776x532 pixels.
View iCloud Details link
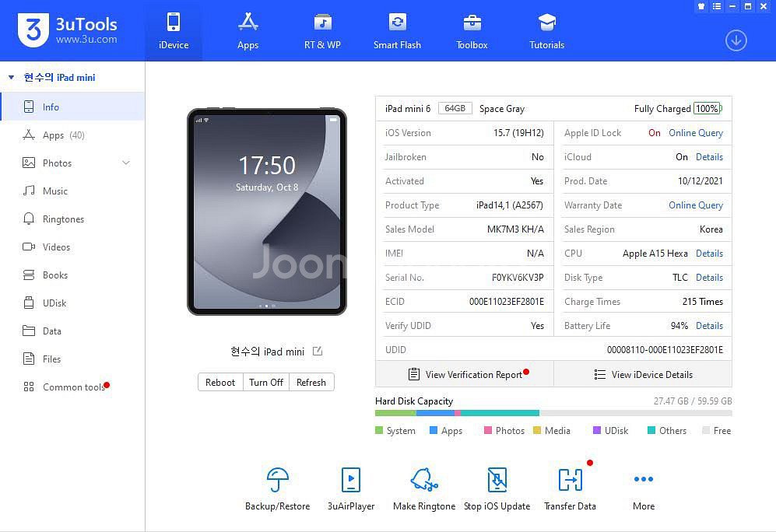(x=709, y=157)
